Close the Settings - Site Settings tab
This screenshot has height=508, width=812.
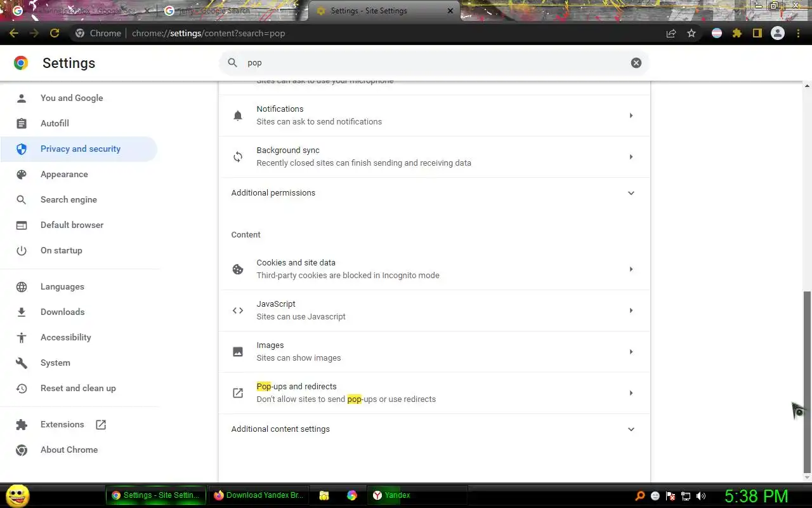coord(450,11)
